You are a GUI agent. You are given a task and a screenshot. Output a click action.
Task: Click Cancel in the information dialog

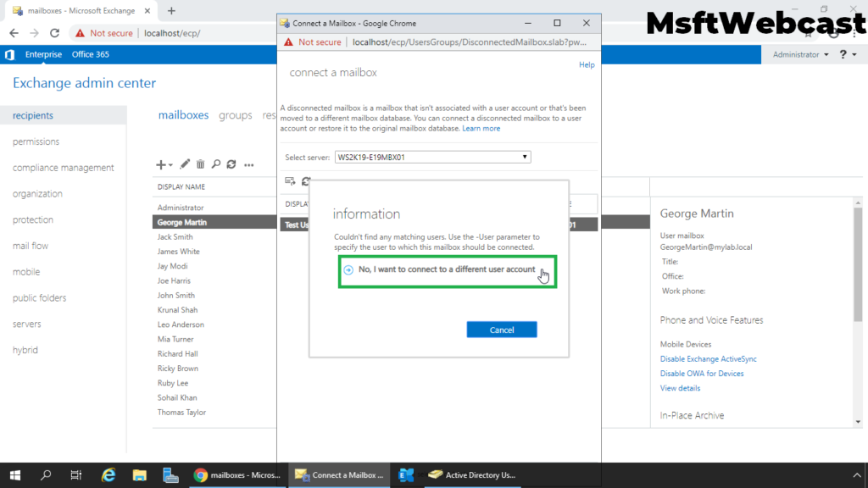502,330
